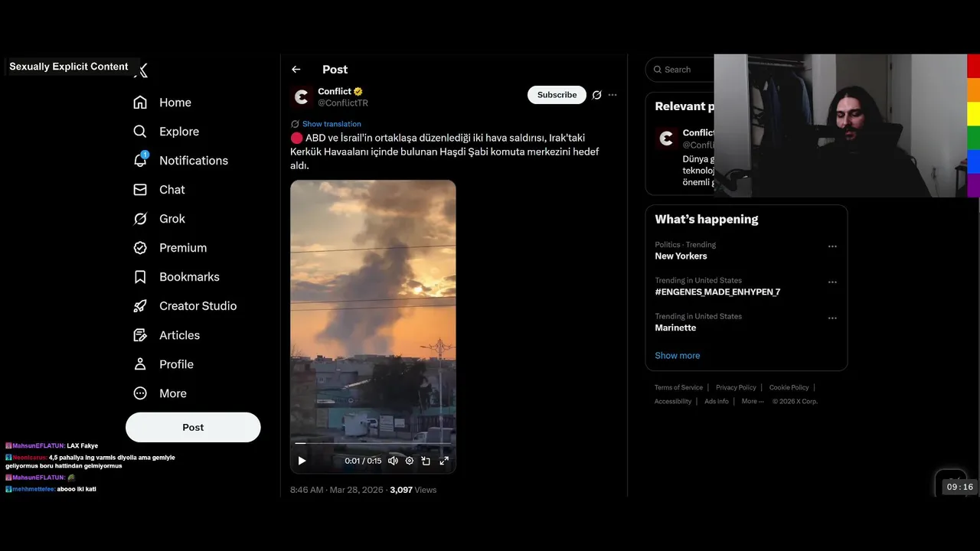Open Conflict display name link
The image size is (980, 551).
(x=335, y=91)
